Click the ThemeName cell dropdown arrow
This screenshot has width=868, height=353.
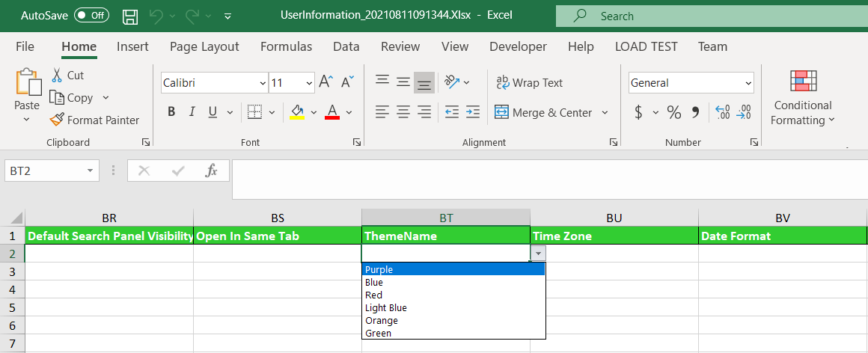538,254
